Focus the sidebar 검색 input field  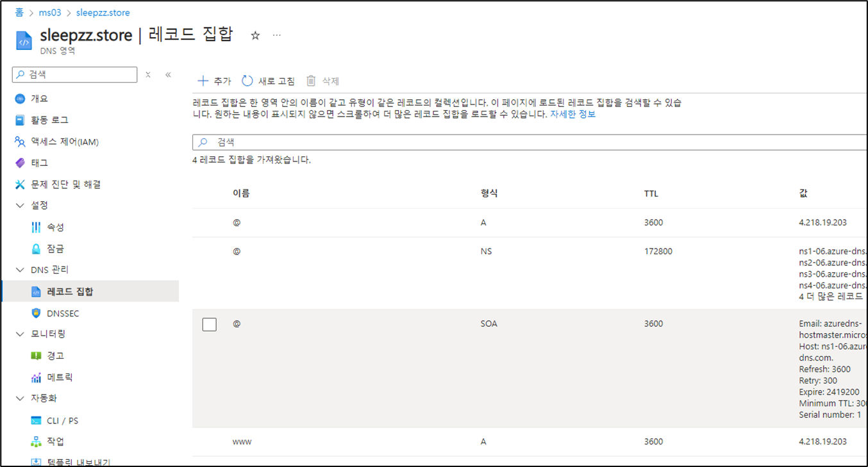(x=74, y=74)
